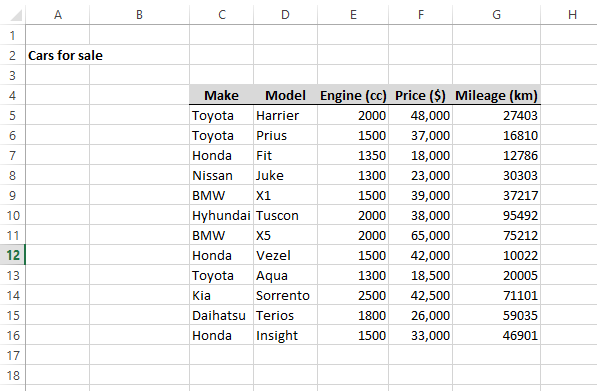Select column G header
Screen dimensions: 597x391
point(496,15)
